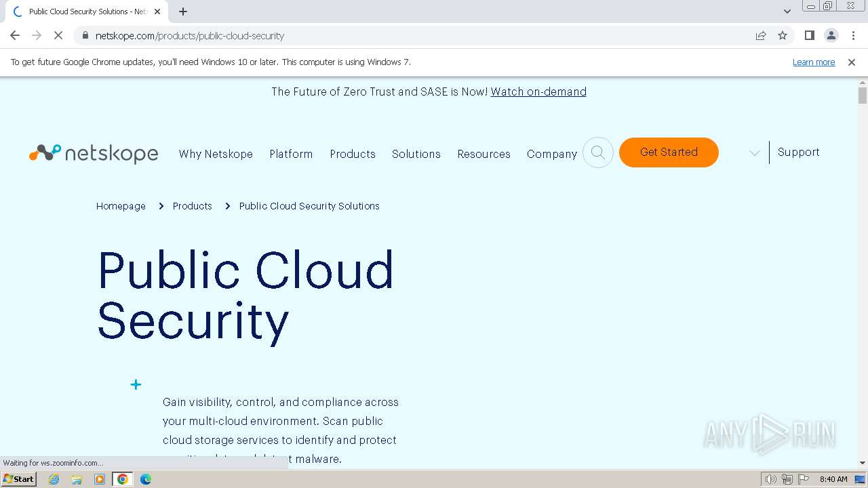Click the network tray icon

pos(787,479)
